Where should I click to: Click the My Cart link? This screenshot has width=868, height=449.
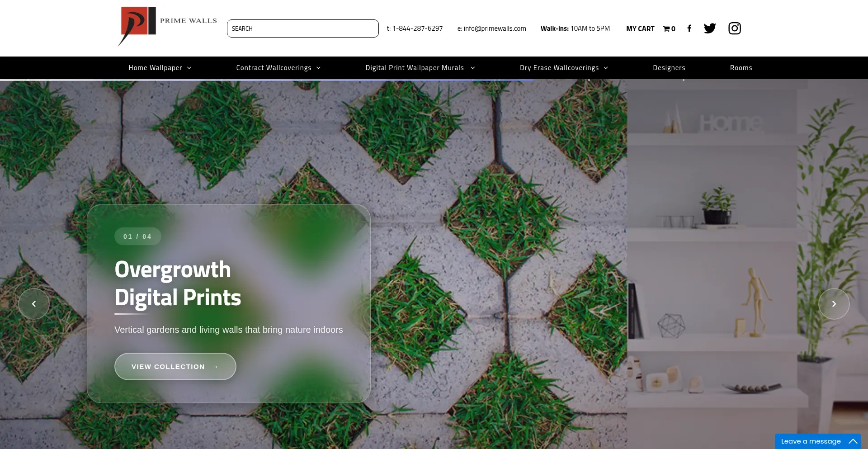(640, 29)
